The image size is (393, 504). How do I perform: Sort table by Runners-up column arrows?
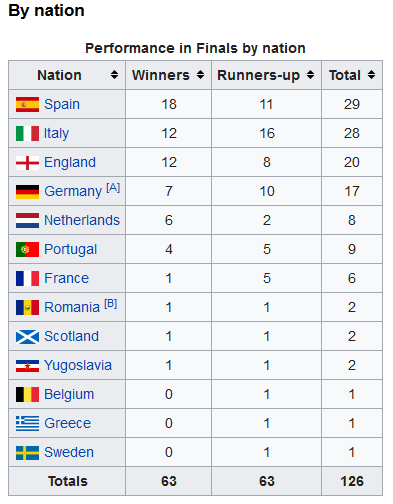pyautogui.click(x=310, y=75)
